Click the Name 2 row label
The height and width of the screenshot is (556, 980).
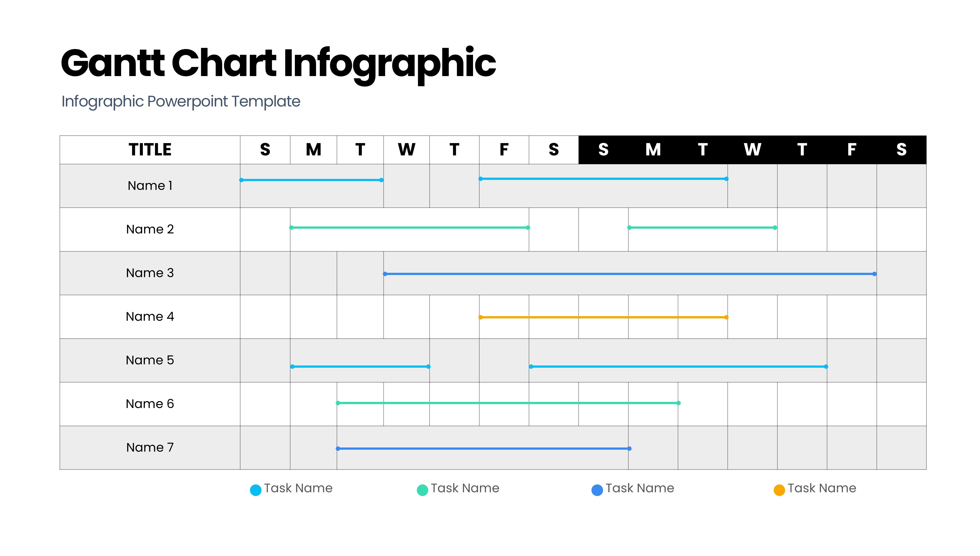tap(150, 229)
